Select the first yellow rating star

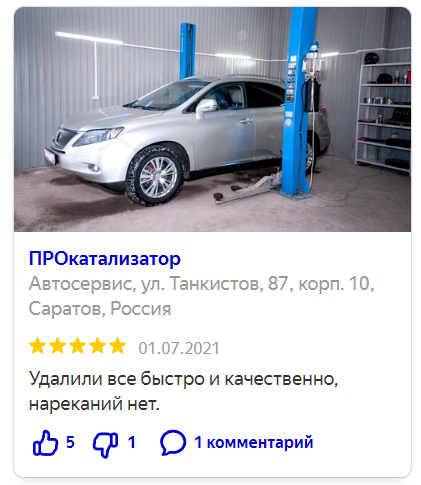[38, 346]
